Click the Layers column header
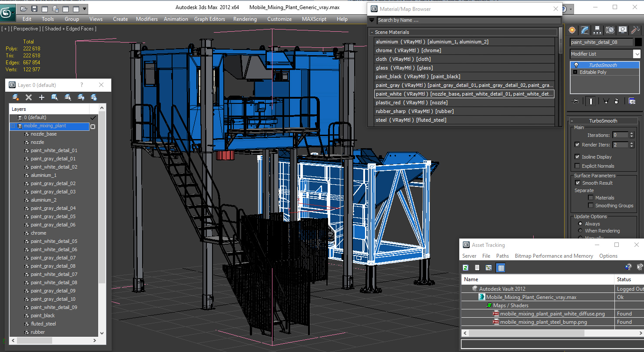The image size is (644, 352). (x=49, y=109)
